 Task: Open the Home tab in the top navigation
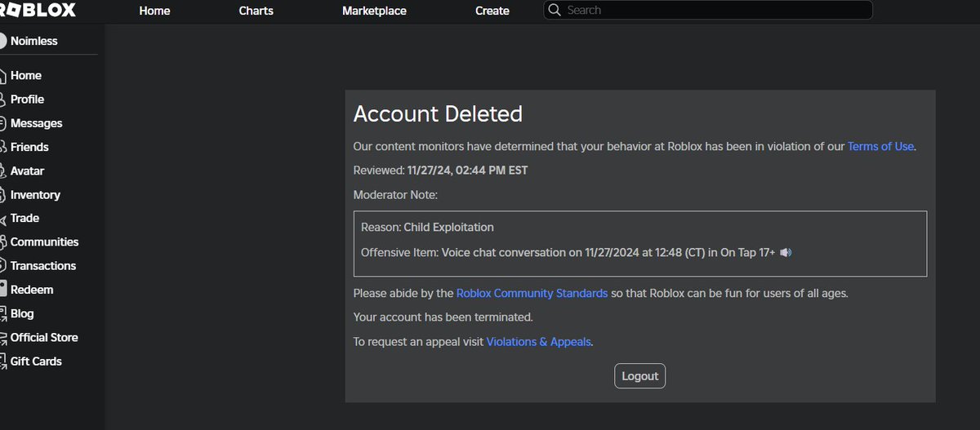click(155, 11)
